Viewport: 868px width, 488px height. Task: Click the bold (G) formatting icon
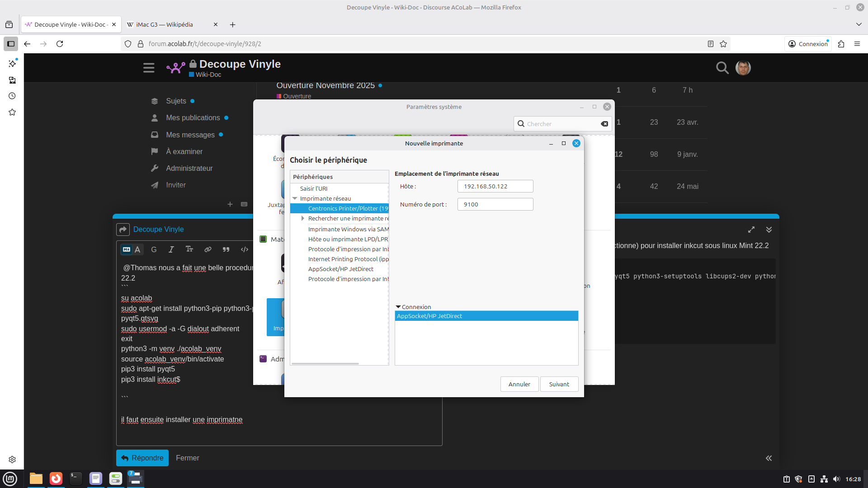154,249
